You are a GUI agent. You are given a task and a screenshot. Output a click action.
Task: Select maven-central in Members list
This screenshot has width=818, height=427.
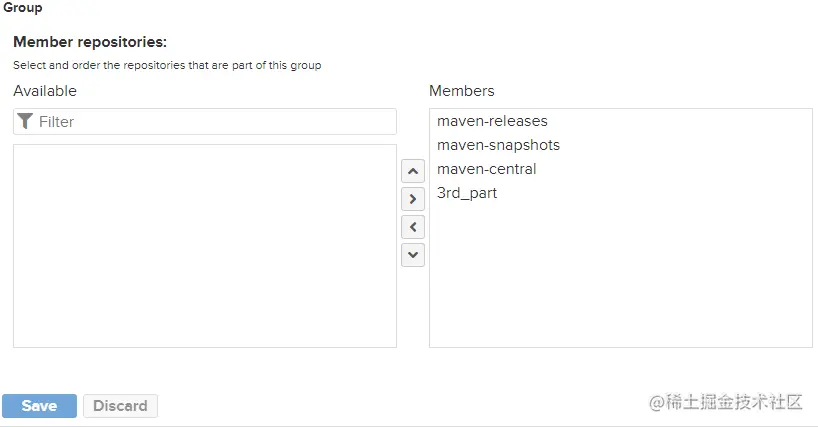click(x=486, y=169)
